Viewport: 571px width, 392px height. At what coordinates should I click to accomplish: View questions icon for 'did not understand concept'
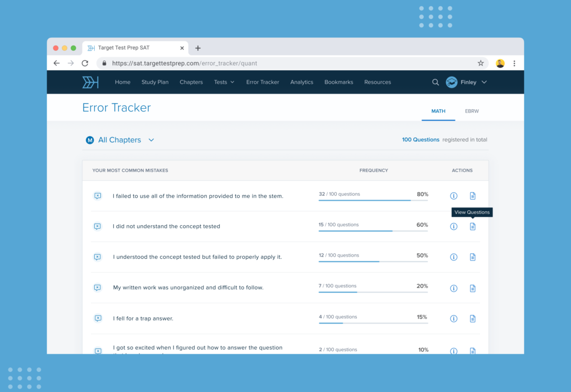click(472, 226)
